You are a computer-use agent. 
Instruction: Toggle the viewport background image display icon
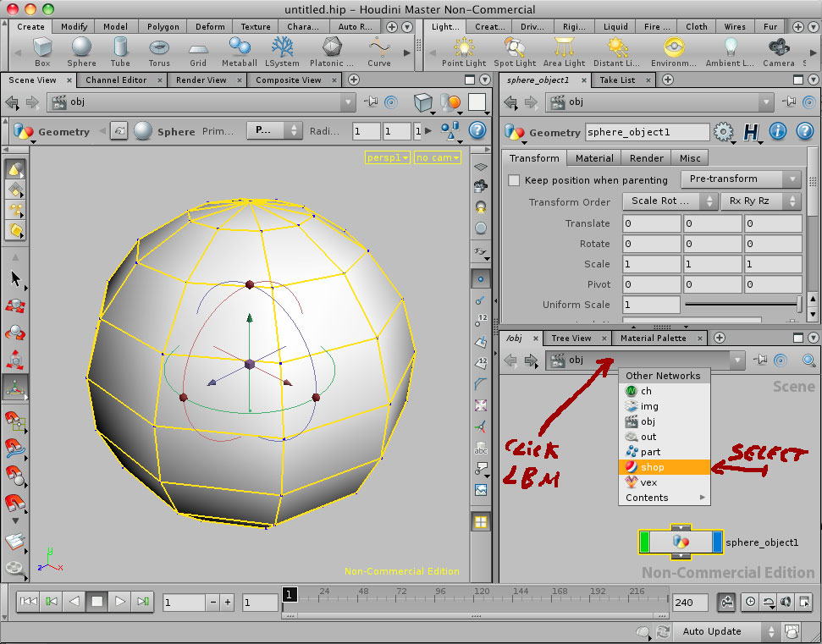(480, 490)
